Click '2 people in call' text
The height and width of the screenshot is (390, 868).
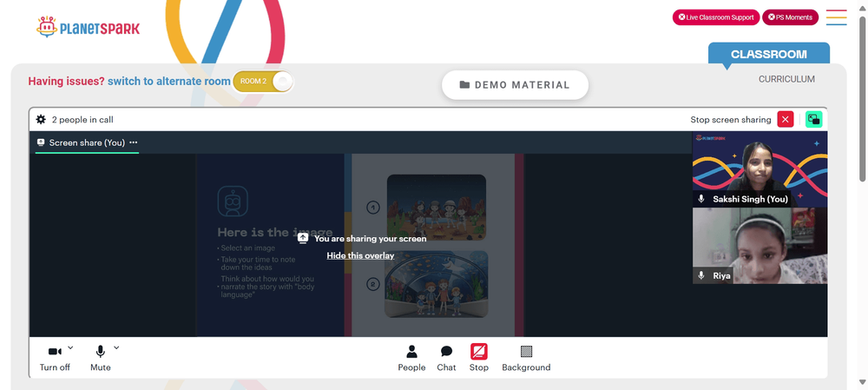coord(82,120)
